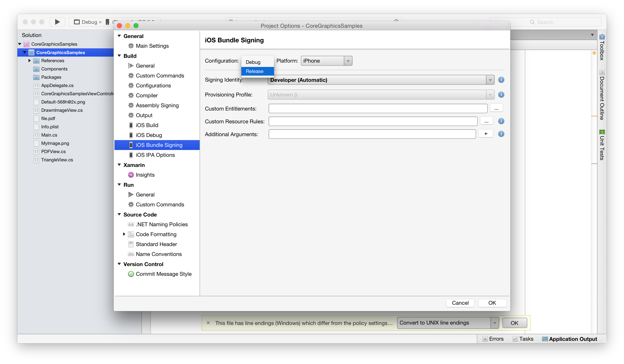Select iOS IPA Options in sidebar

pyautogui.click(x=155, y=155)
